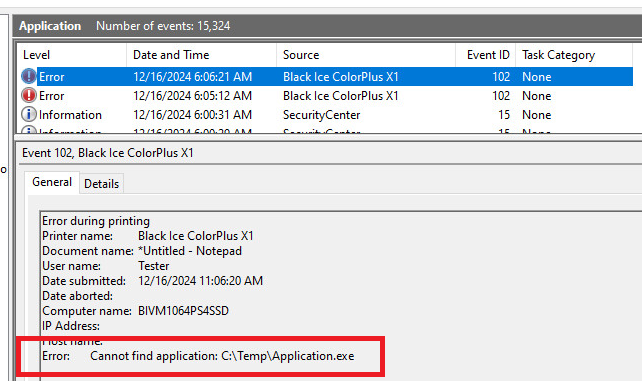The width and height of the screenshot is (642, 381).
Task: Select the General tab
Action: (52, 182)
